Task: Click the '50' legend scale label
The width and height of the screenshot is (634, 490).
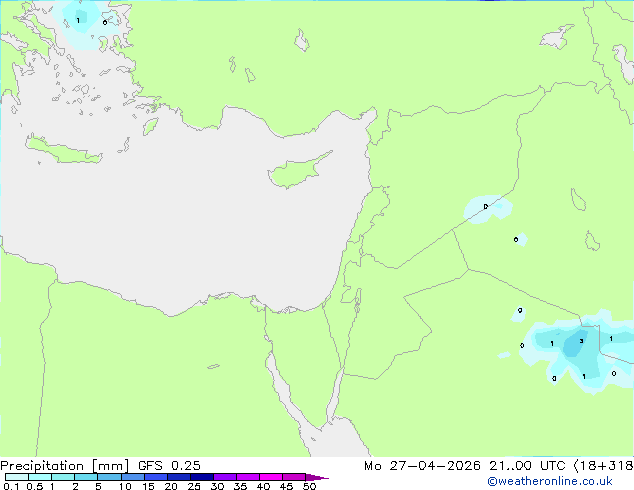Action: pos(309,486)
